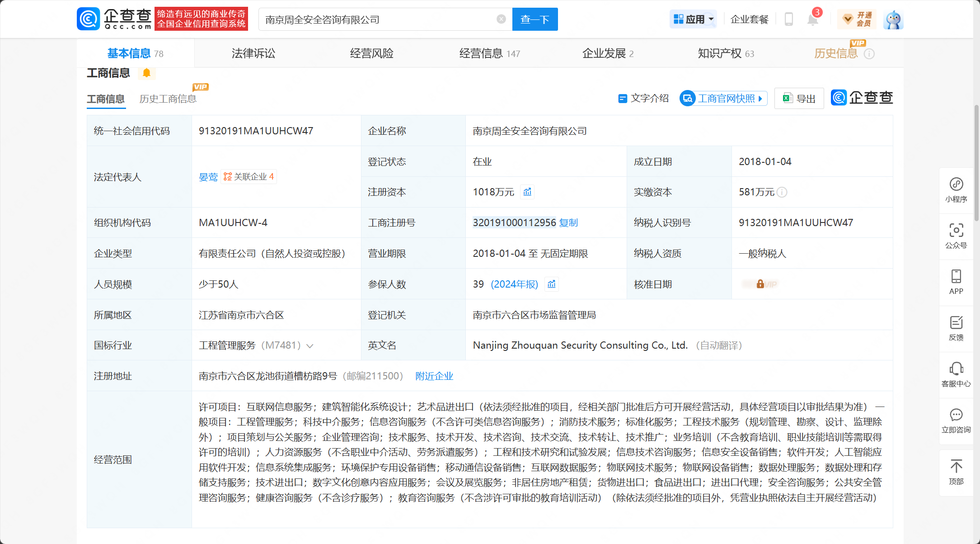
Task: Open the 公众号 QR sidebar icon
Action: tap(956, 231)
